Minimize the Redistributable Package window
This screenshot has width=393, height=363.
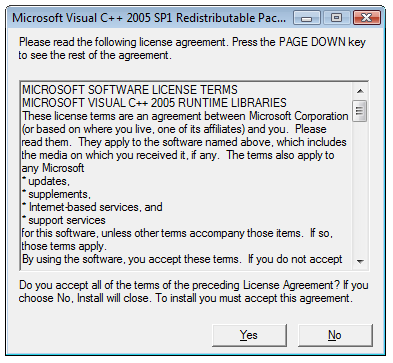307,18
